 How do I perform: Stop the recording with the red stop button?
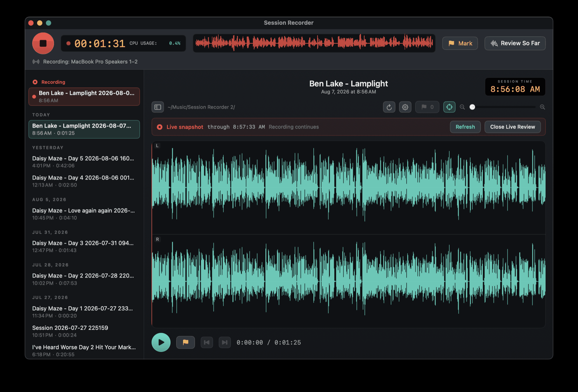43,43
